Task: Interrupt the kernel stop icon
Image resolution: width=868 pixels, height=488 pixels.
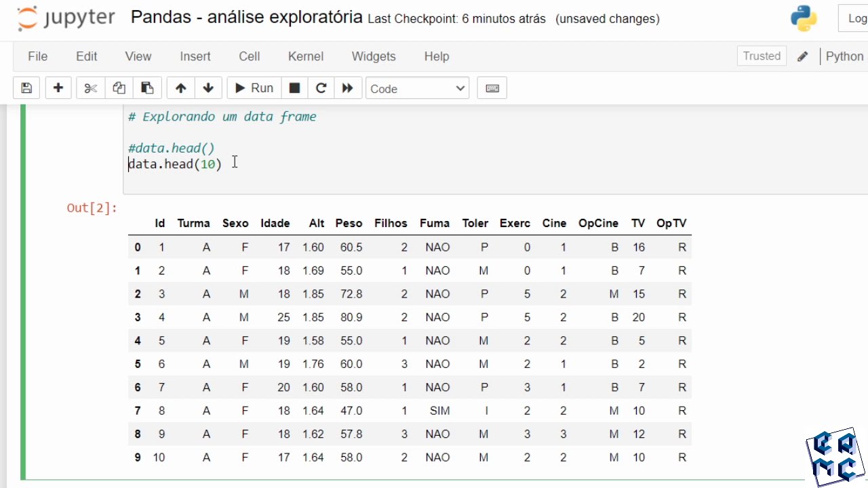Action: pos(294,88)
